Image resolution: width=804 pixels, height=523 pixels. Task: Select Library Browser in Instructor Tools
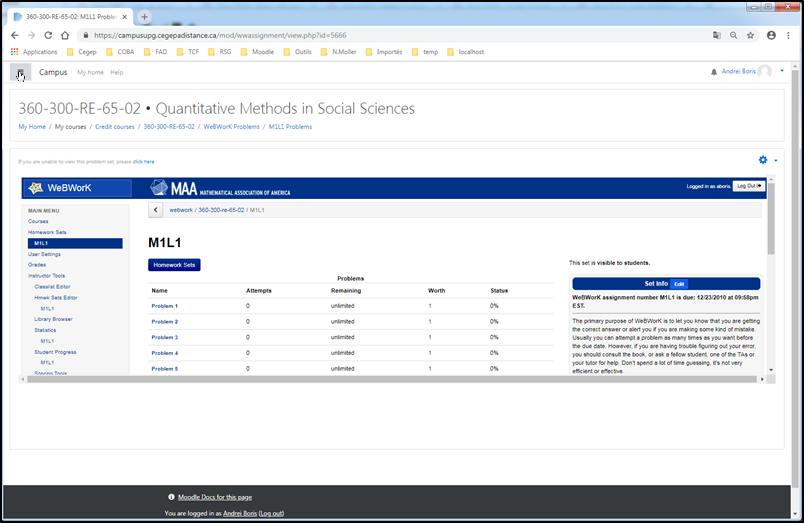click(54, 319)
